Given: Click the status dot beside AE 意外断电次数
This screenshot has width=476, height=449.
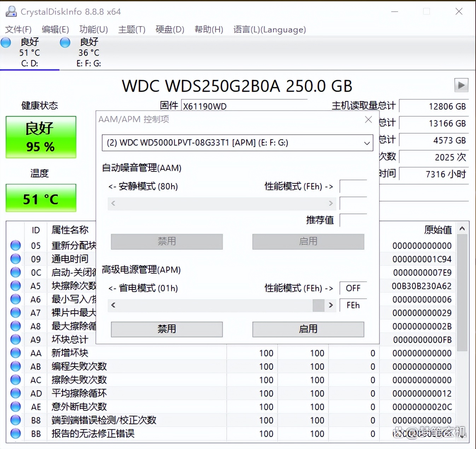Looking at the screenshot, I should click(15, 406).
